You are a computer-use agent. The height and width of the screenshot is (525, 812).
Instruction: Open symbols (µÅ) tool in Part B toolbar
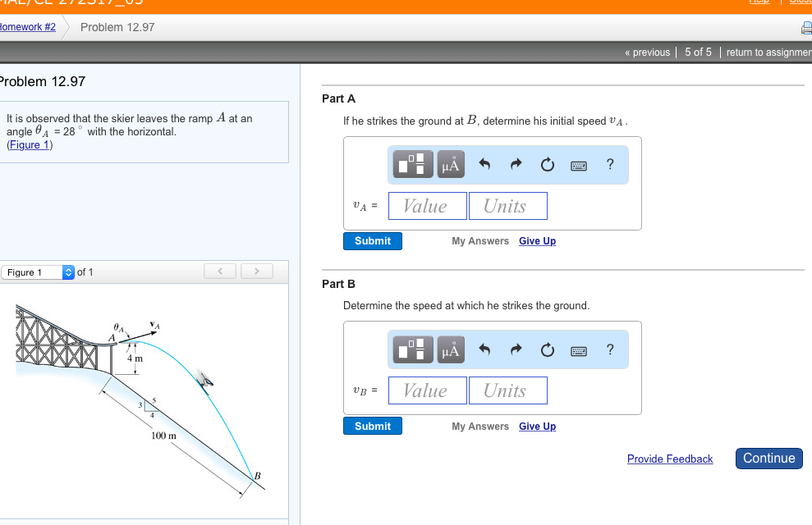click(451, 349)
